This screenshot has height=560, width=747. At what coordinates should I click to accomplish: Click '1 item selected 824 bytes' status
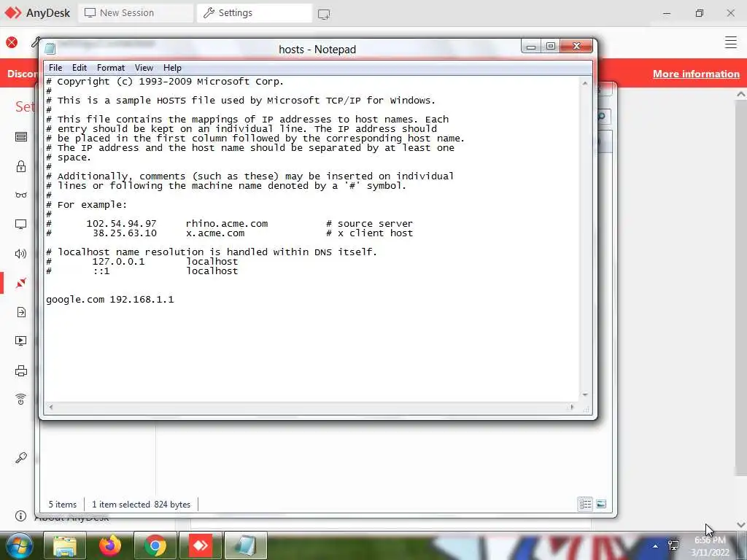(x=141, y=505)
